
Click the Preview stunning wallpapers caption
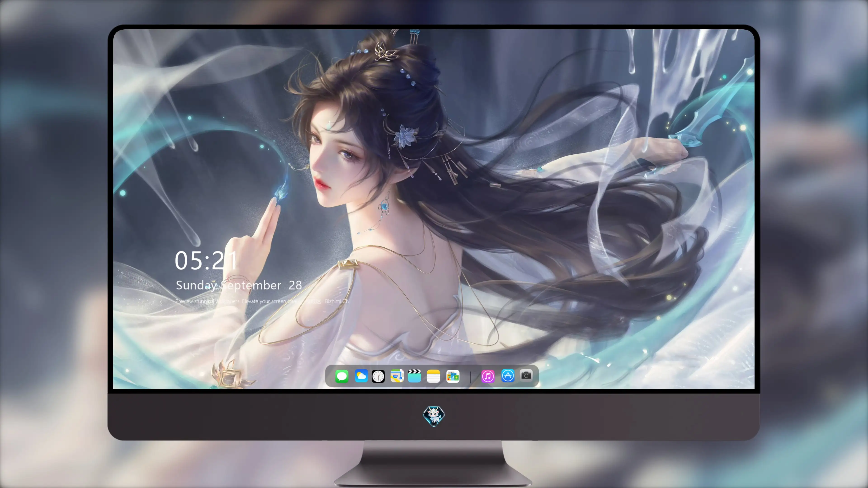262,301
